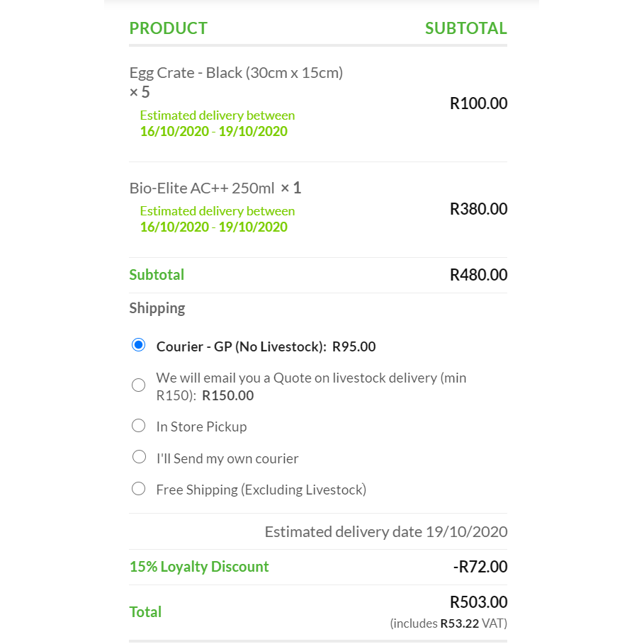
Task: Click the Bio-Elite AC++ 250ml product name
Action: pyautogui.click(x=202, y=188)
